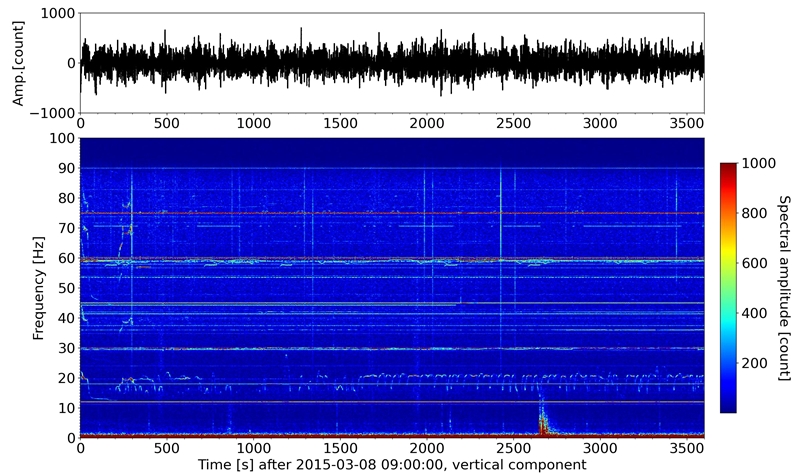Select the "600" colorbar tick label
Image resolution: width=800 pixels, height=473 pixels.
(x=754, y=263)
